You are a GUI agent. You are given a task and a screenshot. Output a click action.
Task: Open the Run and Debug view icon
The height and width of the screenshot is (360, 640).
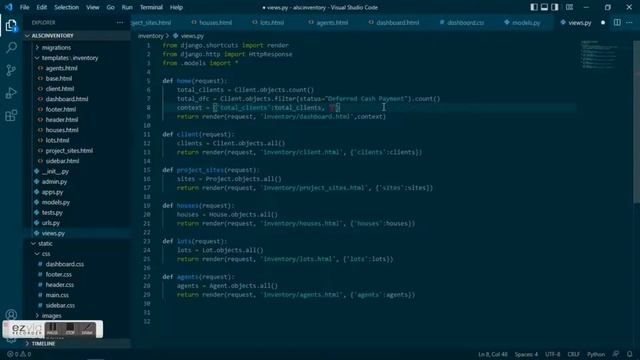[11, 93]
